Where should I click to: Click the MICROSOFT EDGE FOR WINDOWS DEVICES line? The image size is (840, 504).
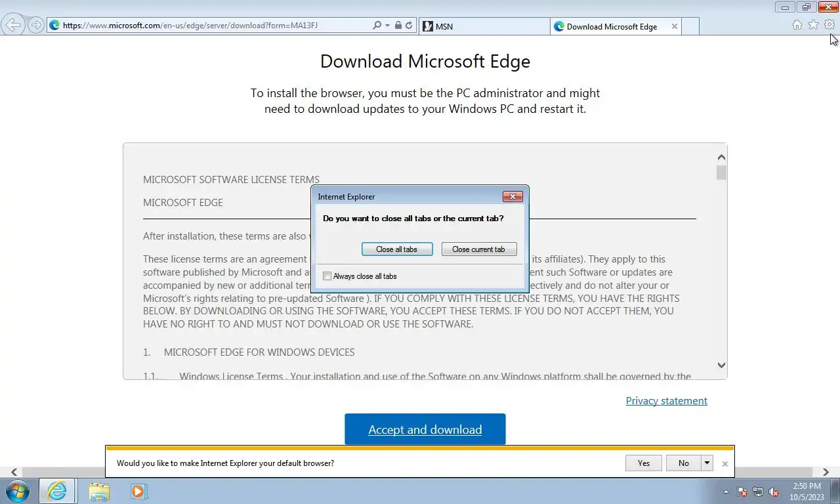259,352
